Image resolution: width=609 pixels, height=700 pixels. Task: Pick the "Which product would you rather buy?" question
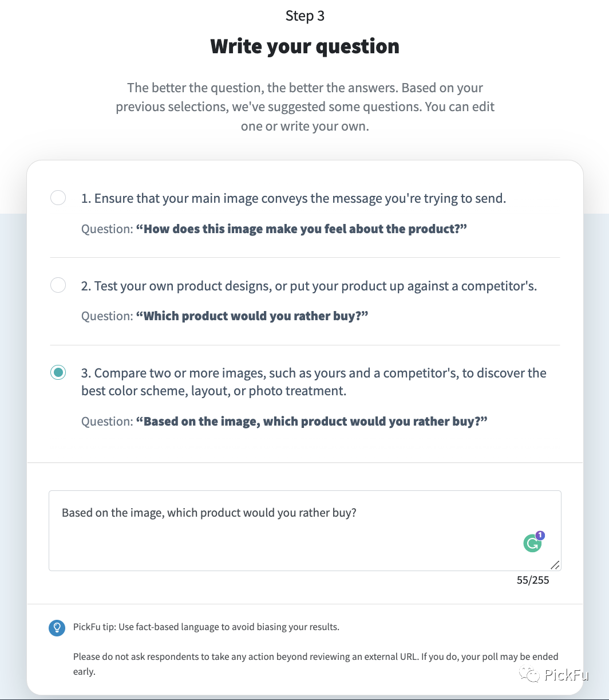coord(252,316)
